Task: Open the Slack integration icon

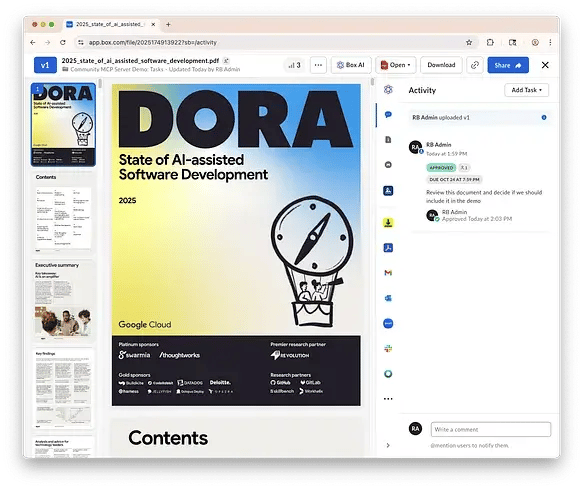Action: pyautogui.click(x=388, y=349)
